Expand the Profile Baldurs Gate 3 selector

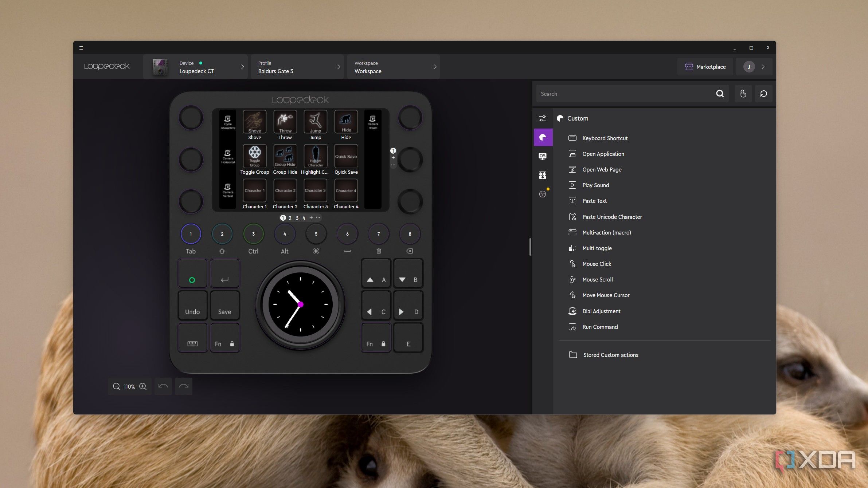[x=297, y=67]
